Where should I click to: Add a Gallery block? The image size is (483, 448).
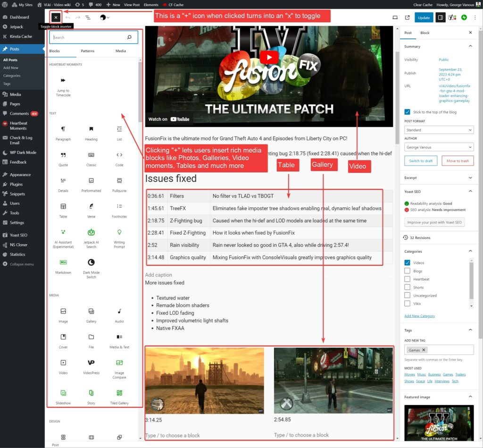point(91,315)
